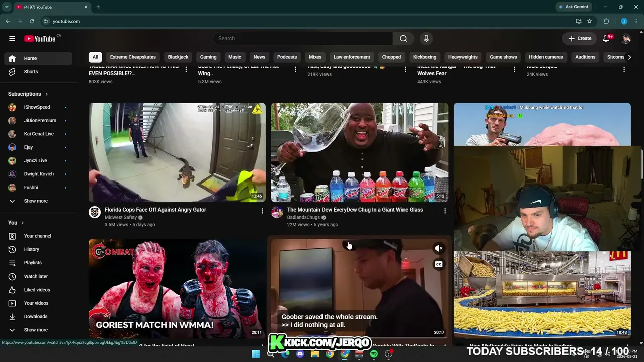Image resolution: width=644 pixels, height=362 pixels.
Task: Open the Dwight Kovich subscription
Action: tap(38, 174)
